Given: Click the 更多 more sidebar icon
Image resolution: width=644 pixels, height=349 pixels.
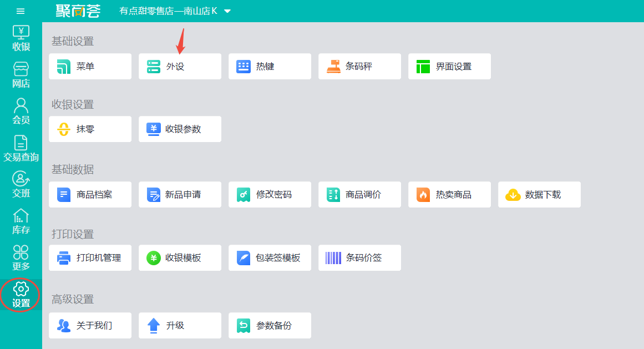Looking at the screenshot, I should (x=21, y=257).
